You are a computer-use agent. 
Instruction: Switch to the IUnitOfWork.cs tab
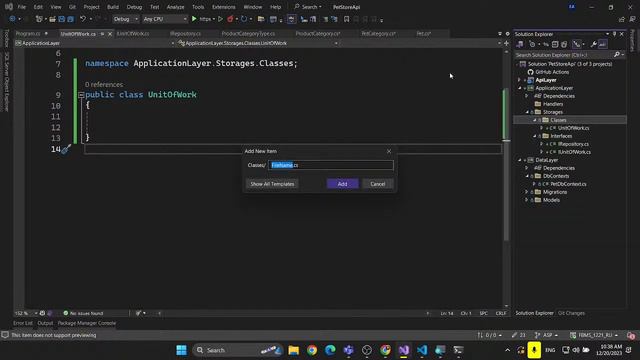(133, 33)
